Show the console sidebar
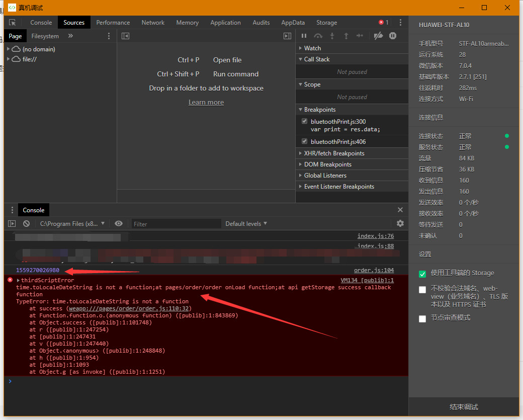Screen dimensions: 523x420 click(x=12, y=224)
